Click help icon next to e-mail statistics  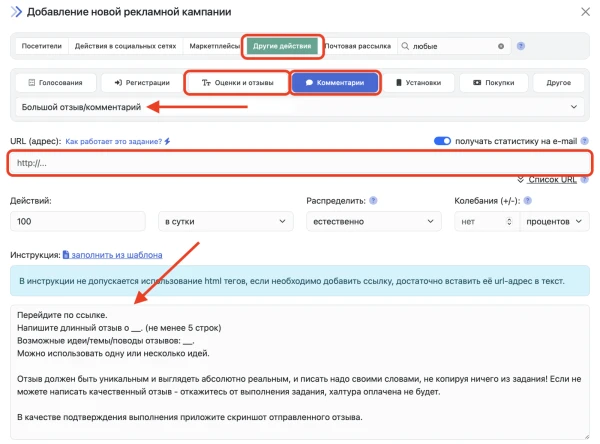584,141
